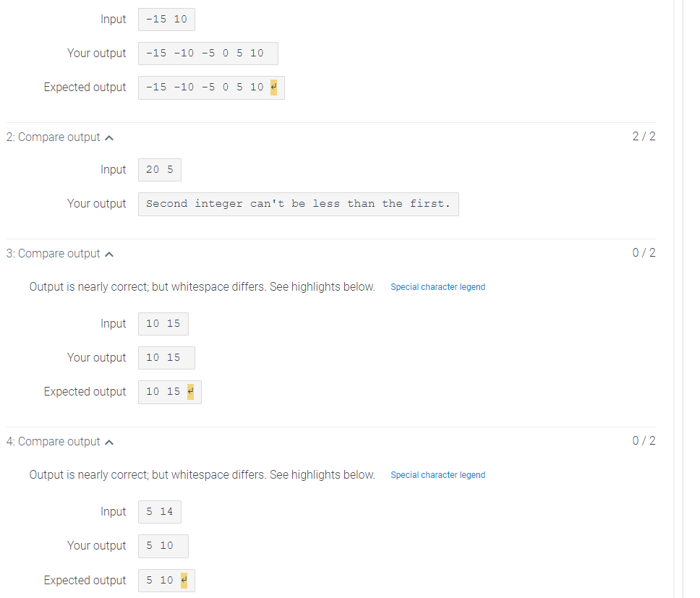Image resolution: width=700 pixels, height=598 pixels.
Task: Click the whitespace differs message in test 4
Action: 202,475
